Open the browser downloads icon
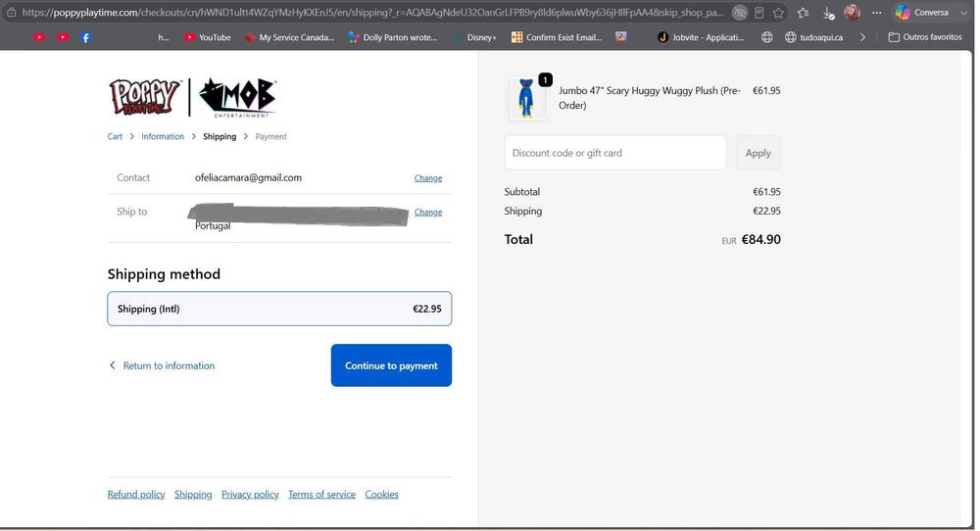The height and width of the screenshot is (531, 980). point(829,13)
